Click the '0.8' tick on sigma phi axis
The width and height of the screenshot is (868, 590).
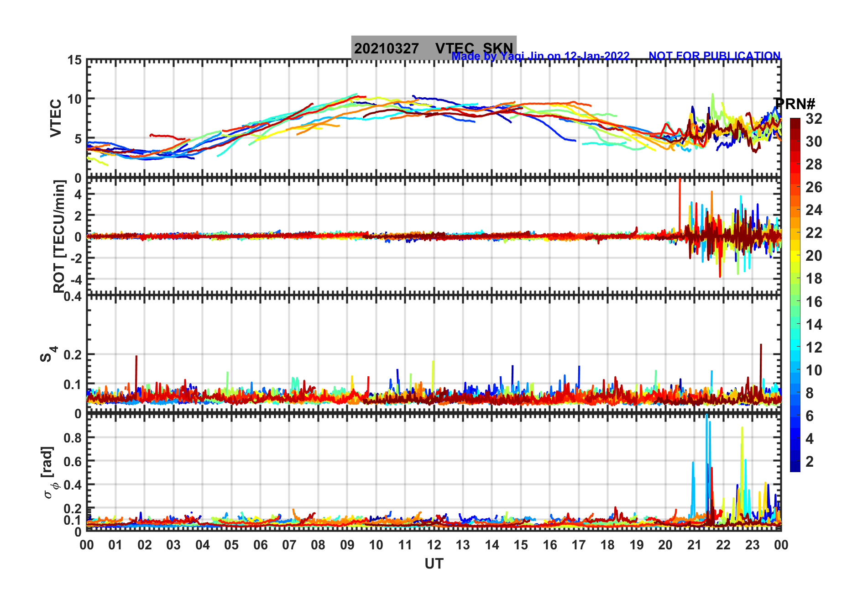click(73, 437)
